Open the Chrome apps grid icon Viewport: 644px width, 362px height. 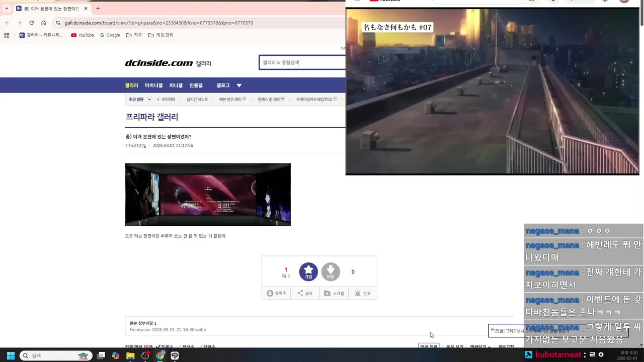point(7,35)
